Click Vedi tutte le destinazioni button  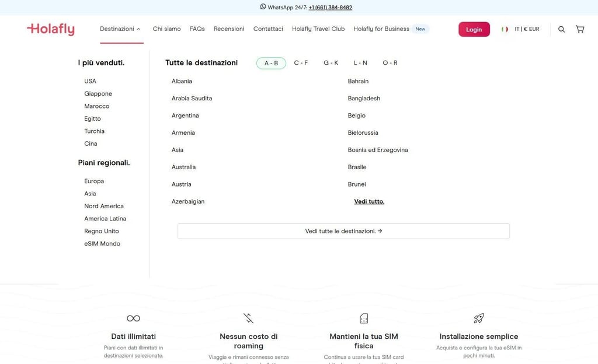pos(343,231)
